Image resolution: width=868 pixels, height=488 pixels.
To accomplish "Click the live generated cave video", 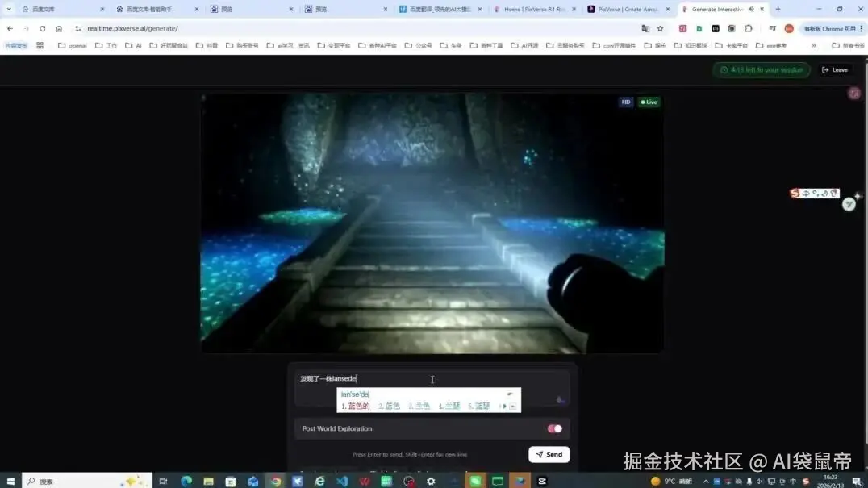I will (432, 223).
